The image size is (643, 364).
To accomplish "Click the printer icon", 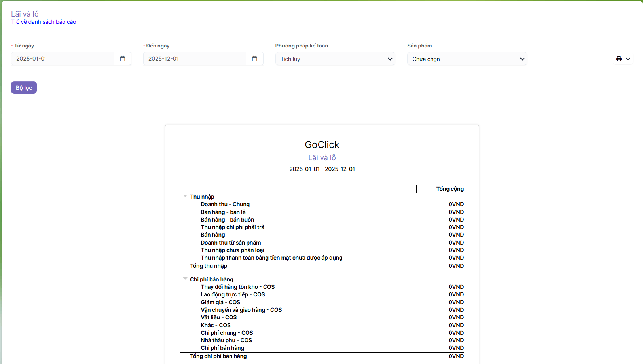I will 619,59.
